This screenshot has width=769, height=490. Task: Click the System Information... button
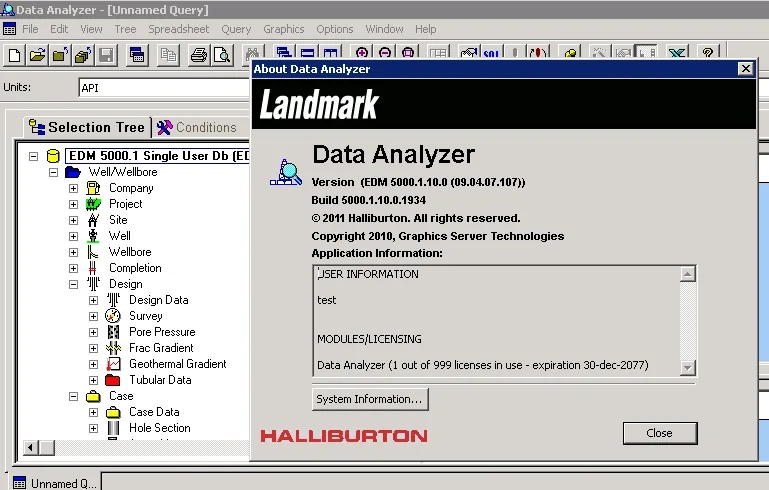pyautogui.click(x=370, y=399)
